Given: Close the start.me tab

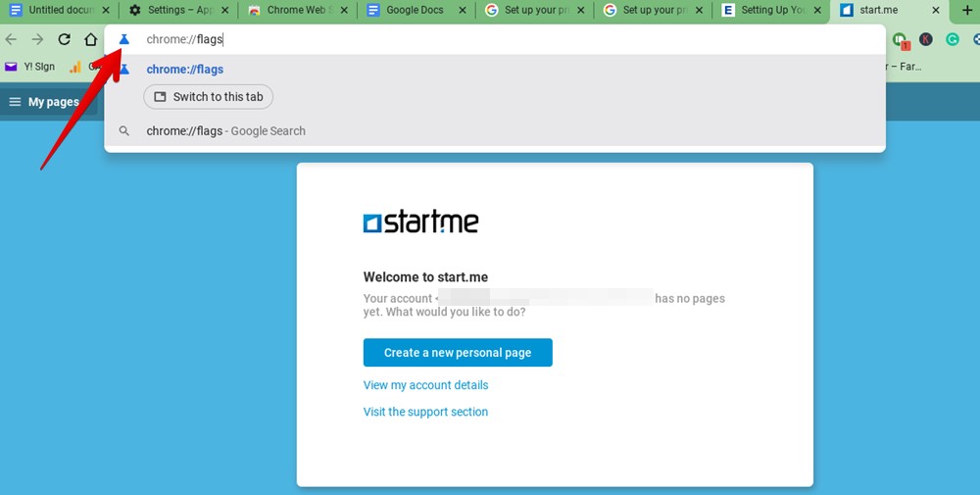Looking at the screenshot, I should pyautogui.click(x=936, y=10).
